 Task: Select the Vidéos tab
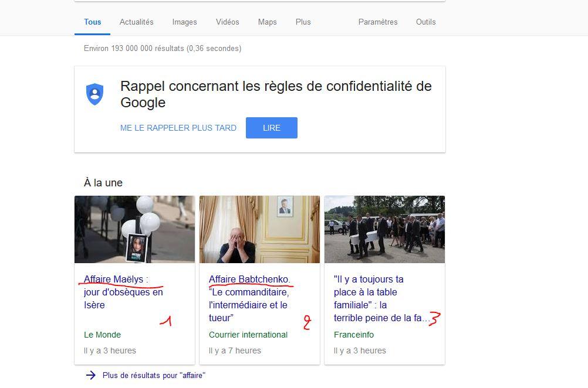[227, 22]
